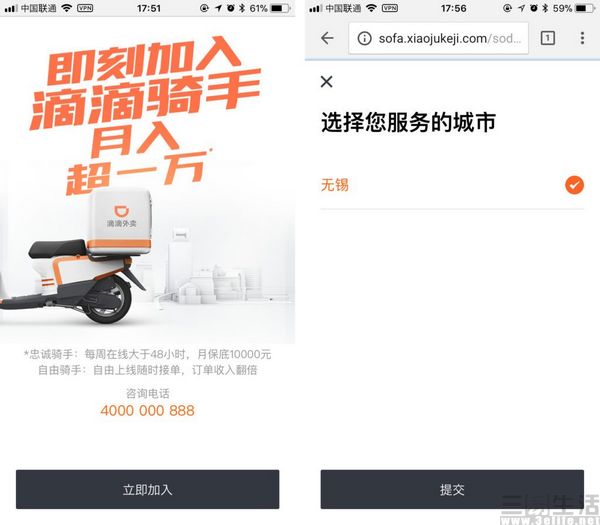Viewport: 600px width, 525px height.
Task: Toggle the orange checkmark beside 无锡
Action: (574, 185)
